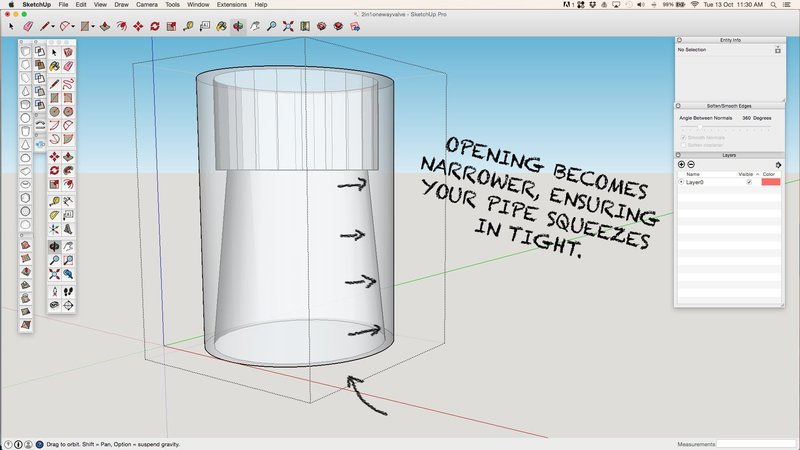The image size is (800, 450).
Task: Open the Layers panel details arrow menu
Action: tap(778, 165)
